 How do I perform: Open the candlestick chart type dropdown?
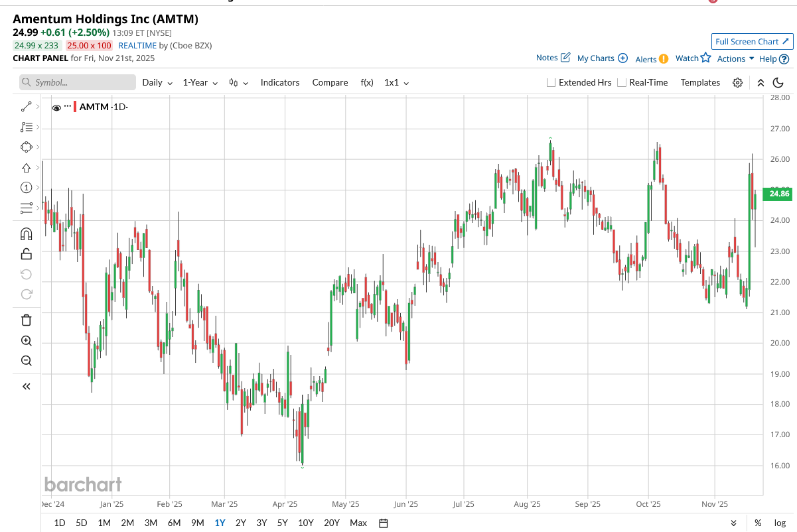click(238, 83)
